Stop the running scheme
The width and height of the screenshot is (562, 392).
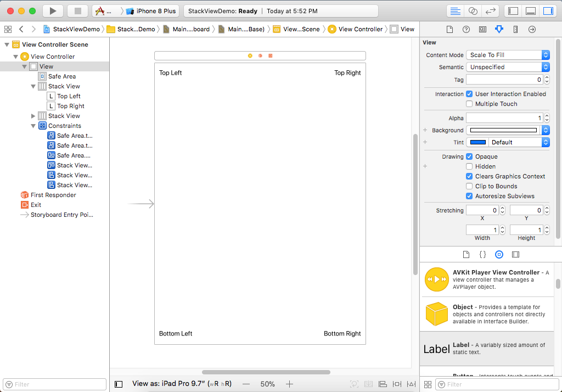pyautogui.click(x=78, y=11)
